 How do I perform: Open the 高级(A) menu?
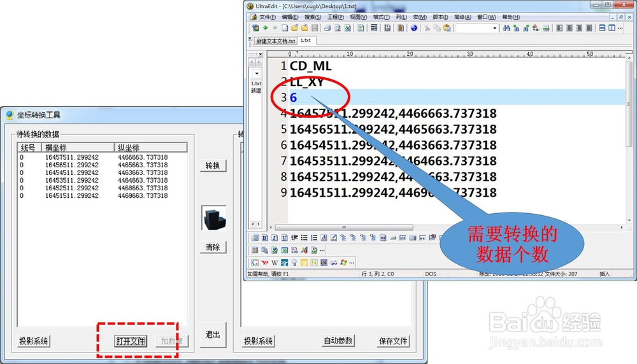(x=462, y=17)
